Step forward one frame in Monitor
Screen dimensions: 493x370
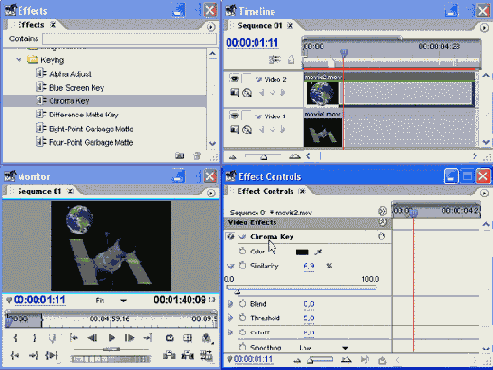point(129,338)
